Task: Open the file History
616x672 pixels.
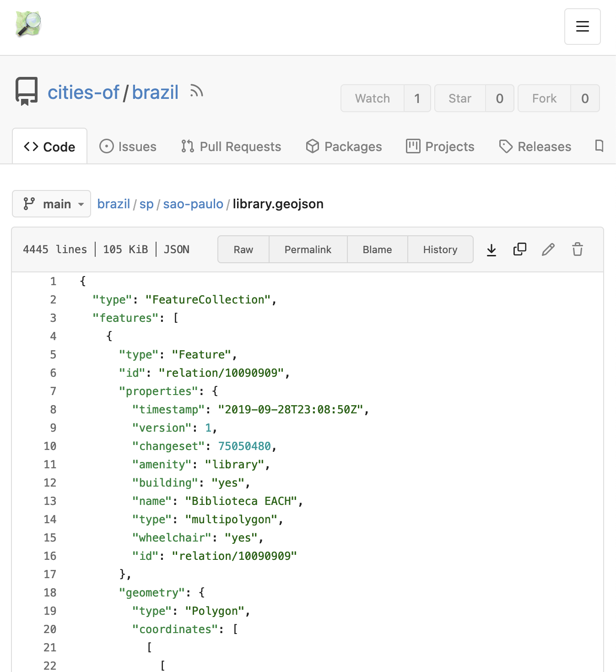Action: coord(440,249)
